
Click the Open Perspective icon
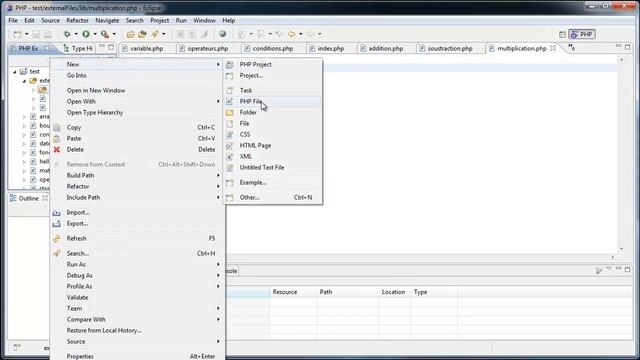click(562, 34)
